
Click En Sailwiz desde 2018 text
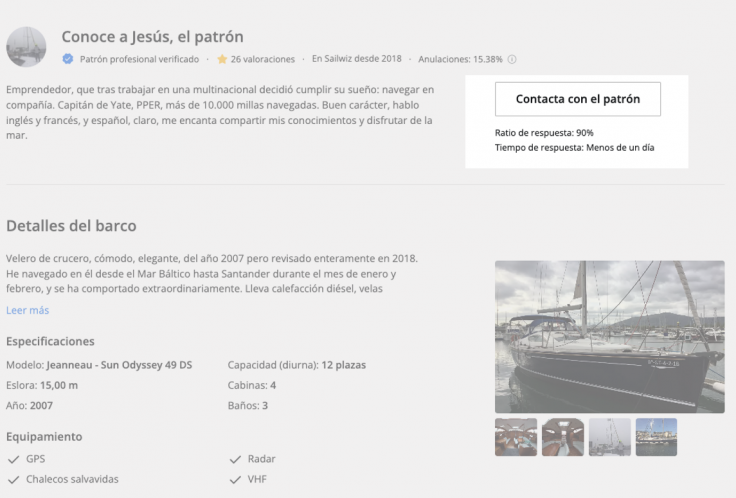(357, 59)
